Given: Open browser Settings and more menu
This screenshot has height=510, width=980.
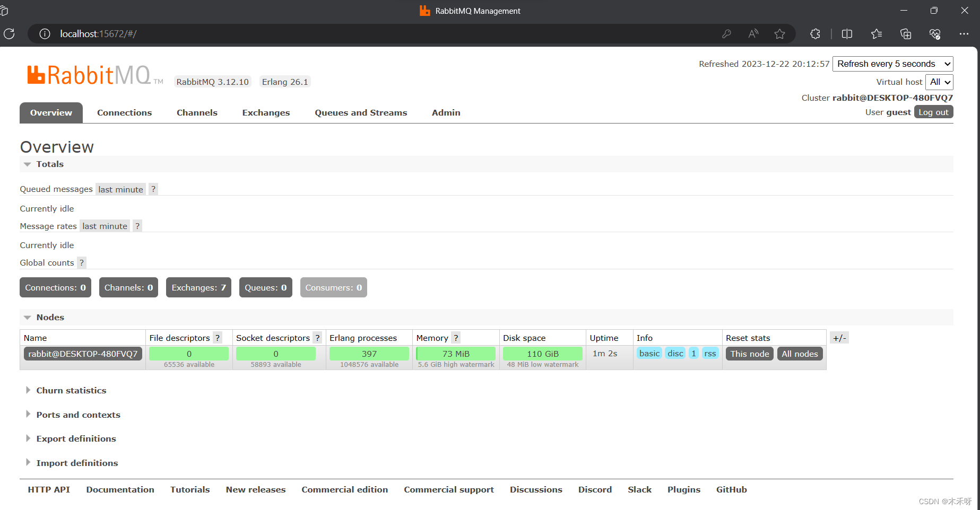Looking at the screenshot, I should pyautogui.click(x=964, y=34).
